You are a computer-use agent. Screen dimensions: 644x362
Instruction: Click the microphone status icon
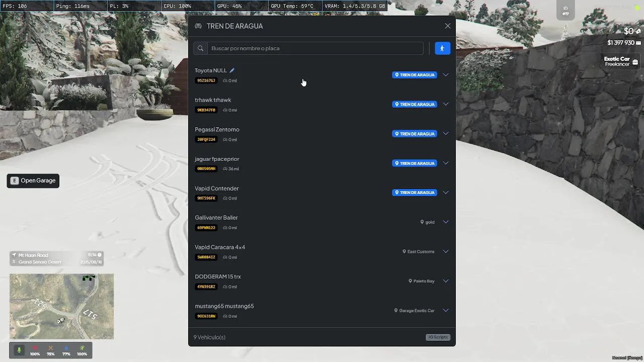pyautogui.click(x=20, y=350)
